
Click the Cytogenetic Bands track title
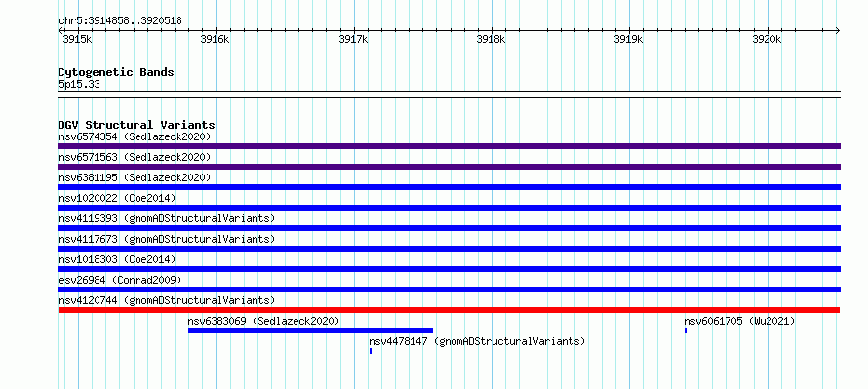tap(116, 72)
